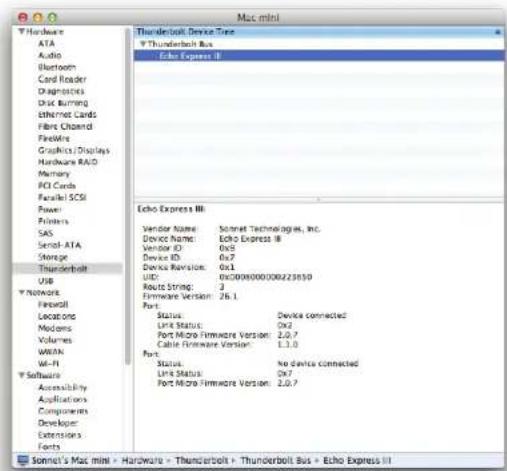
Task: Select Volumes under Network
Action: click(x=55, y=340)
